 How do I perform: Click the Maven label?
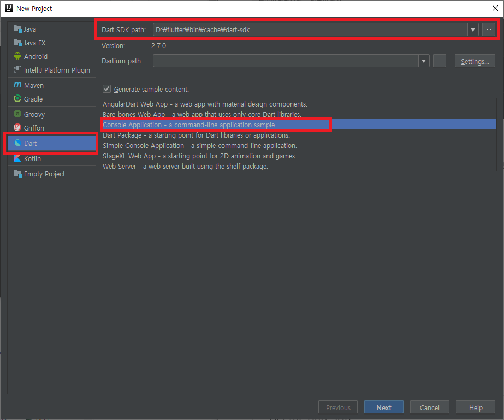click(x=34, y=85)
